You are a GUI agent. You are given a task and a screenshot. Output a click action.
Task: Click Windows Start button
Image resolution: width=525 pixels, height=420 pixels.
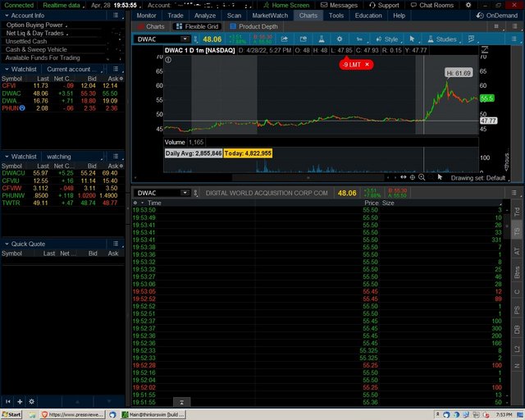click(x=11, y=414)
